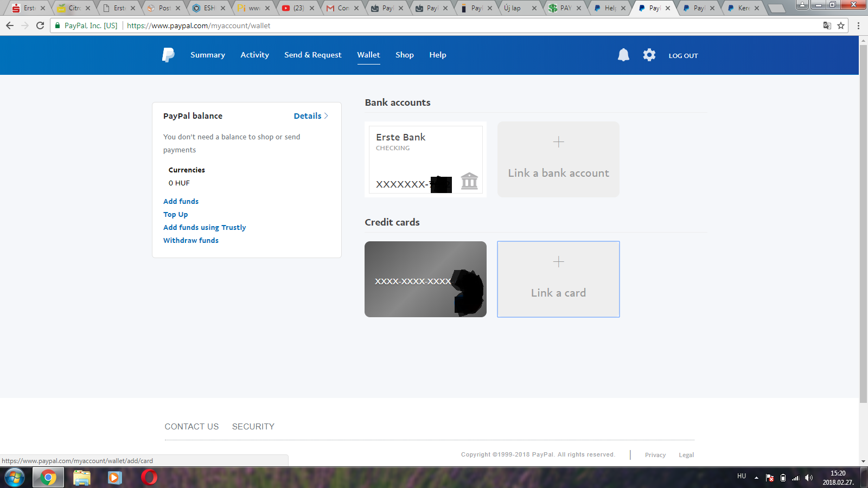The height and width of the screenshot is (488, 868).
Task: Click Add funds using Trustly
Action: (205, 227)
